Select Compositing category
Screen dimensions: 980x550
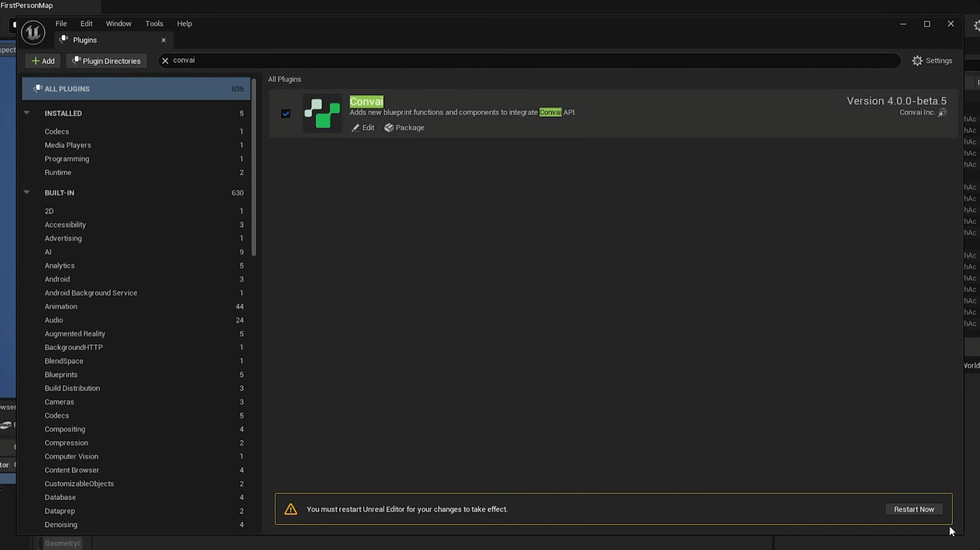click(x=136, y=429)
